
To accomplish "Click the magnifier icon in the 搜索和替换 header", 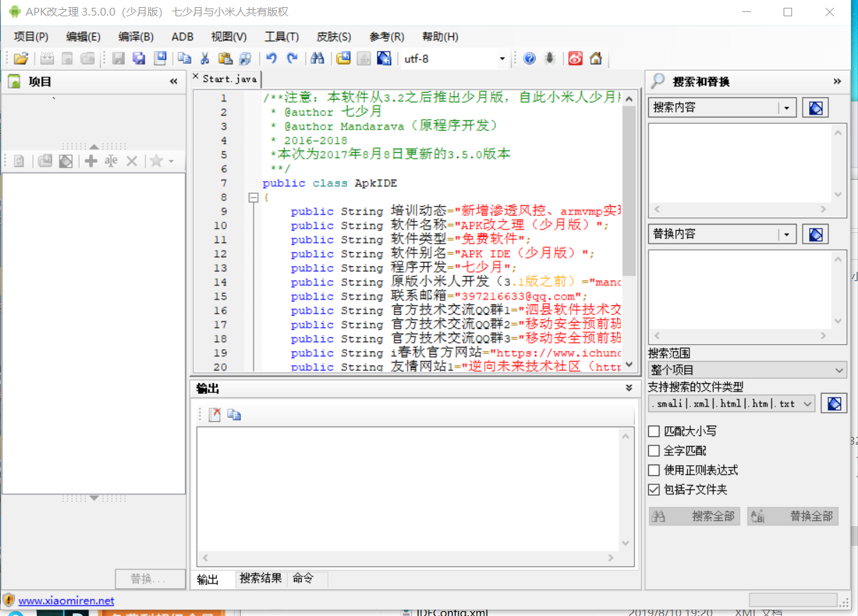I will pyautogui.click(x=658, y=81).
